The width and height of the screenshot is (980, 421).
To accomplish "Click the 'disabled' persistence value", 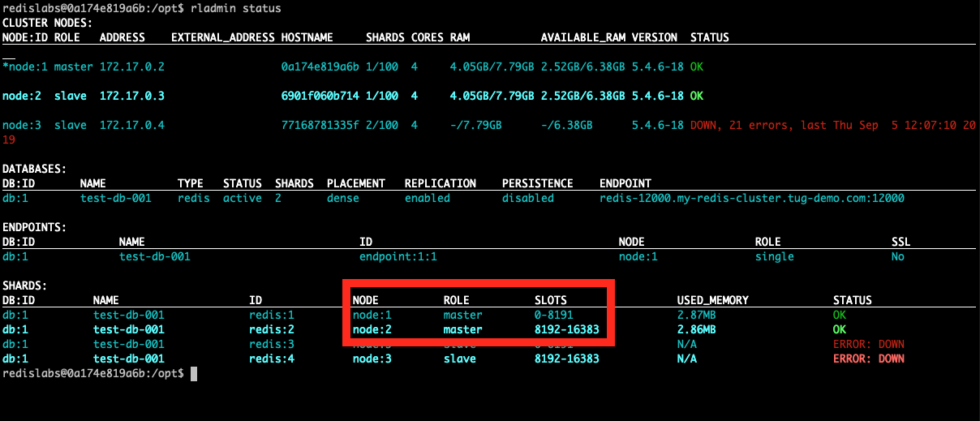I will click(x=528, y=198).
